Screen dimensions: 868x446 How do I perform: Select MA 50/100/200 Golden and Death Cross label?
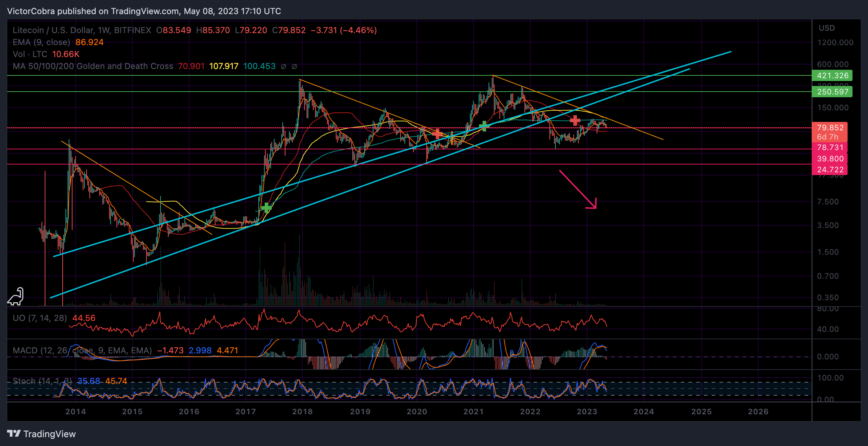[x=93, y=66]
